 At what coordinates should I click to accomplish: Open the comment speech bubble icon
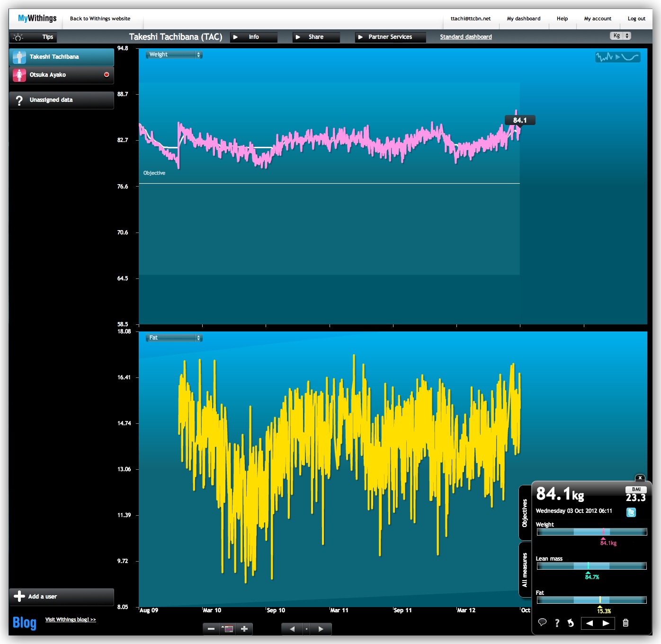click(543, 623)
